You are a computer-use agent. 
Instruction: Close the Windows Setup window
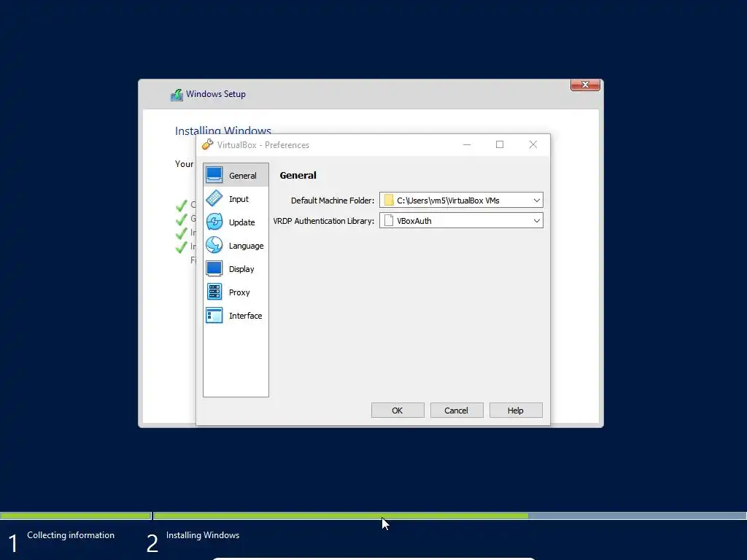pos(585,85)
